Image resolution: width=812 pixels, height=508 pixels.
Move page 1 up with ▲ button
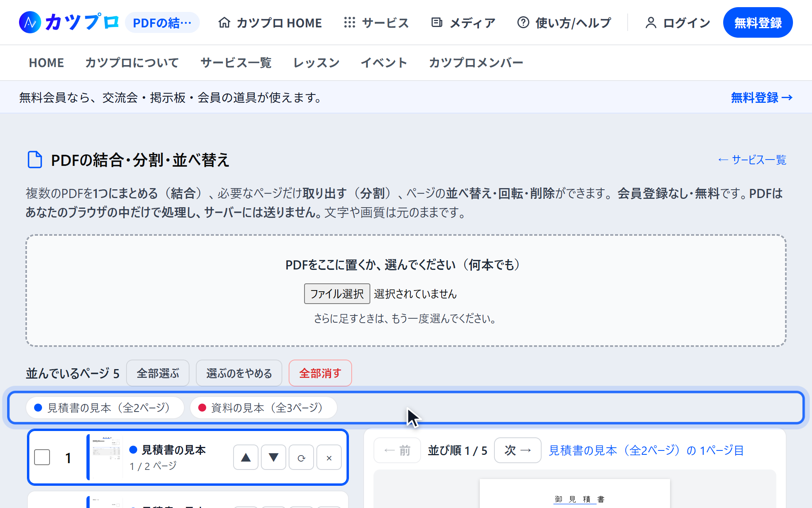click(246, 458)
